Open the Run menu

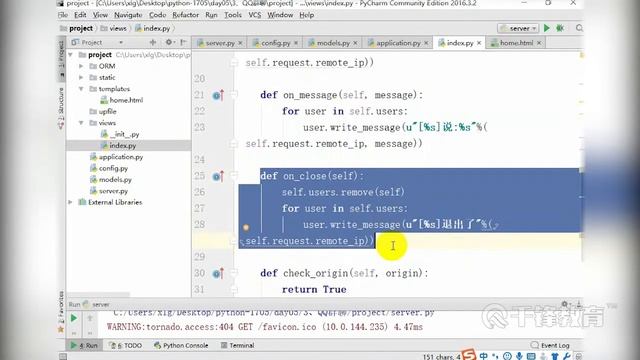tap(211, 15)
